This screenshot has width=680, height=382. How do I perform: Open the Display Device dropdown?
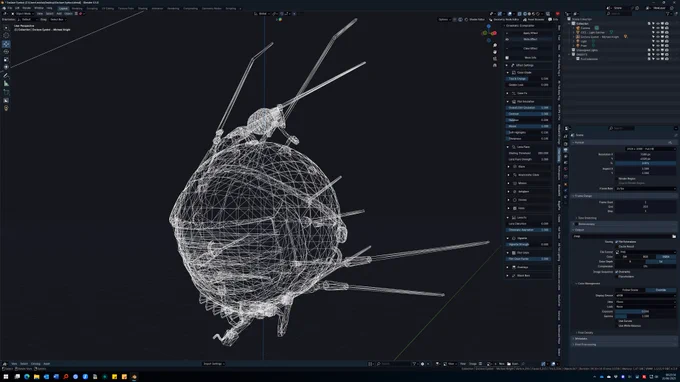(646, 296)
